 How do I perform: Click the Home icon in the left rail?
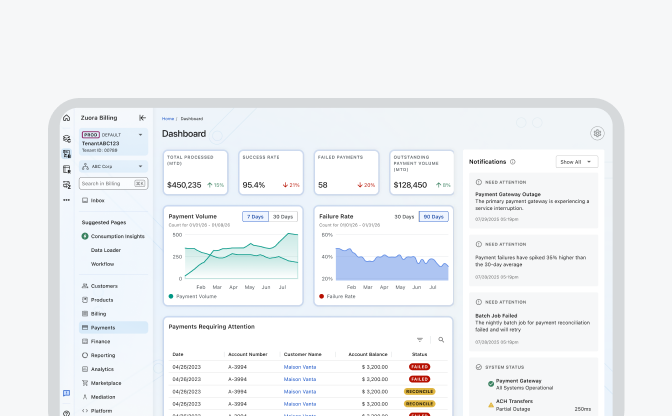point(66,118)
